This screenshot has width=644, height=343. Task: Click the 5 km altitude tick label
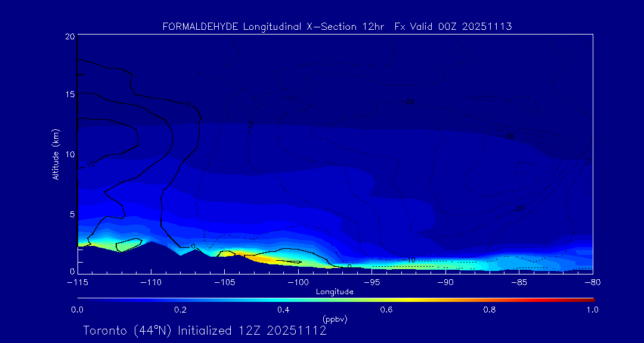pos(71,214)
